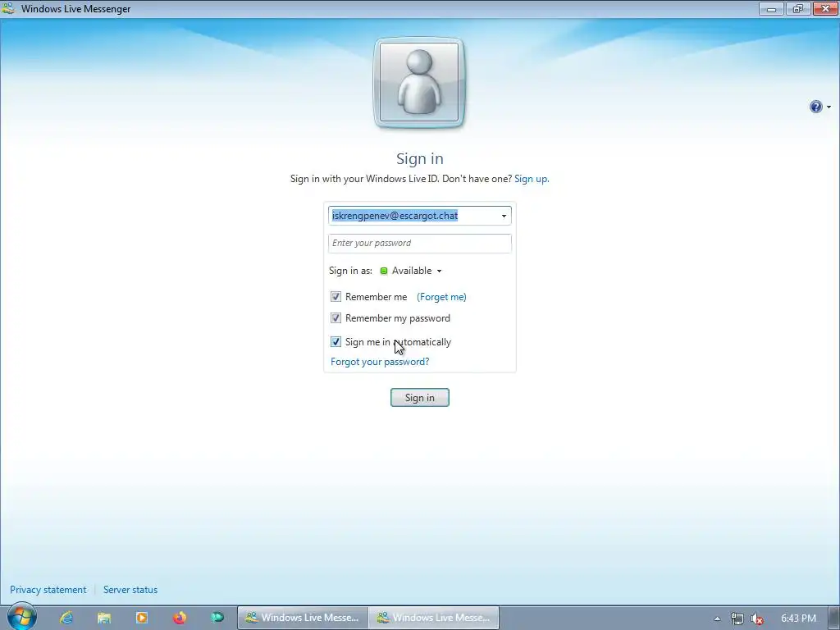Switch to first Windows Live Messenger taskbar button
The image size is (840, 630).
(303, 618)
